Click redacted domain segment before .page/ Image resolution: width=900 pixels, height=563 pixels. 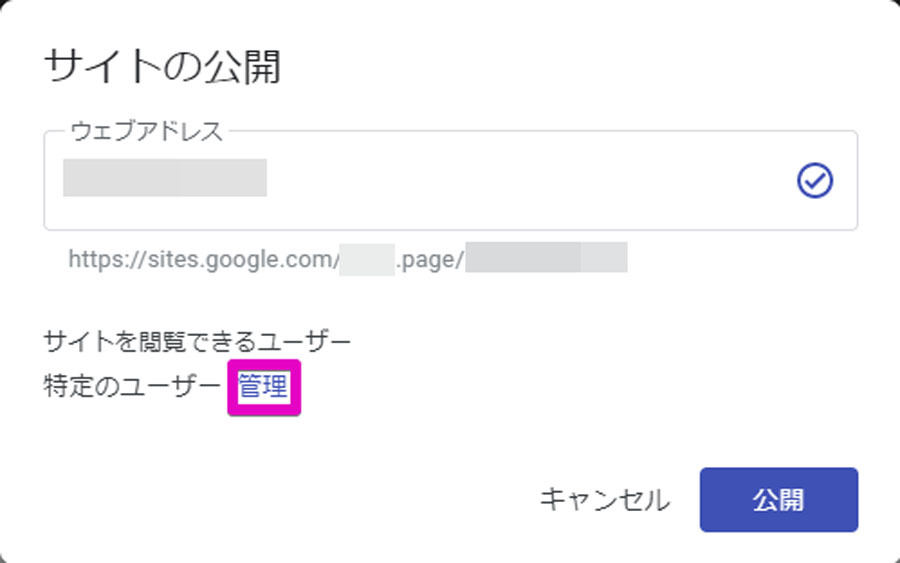(x=367, y=259)
